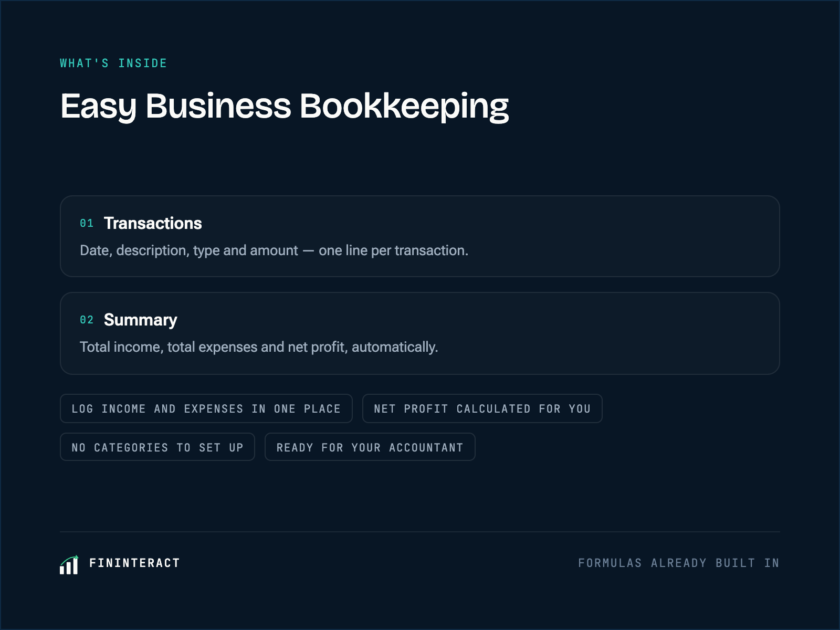840x630 pixels.
Task: Open the Transactions card heading
Action: (x=153, y=223)
